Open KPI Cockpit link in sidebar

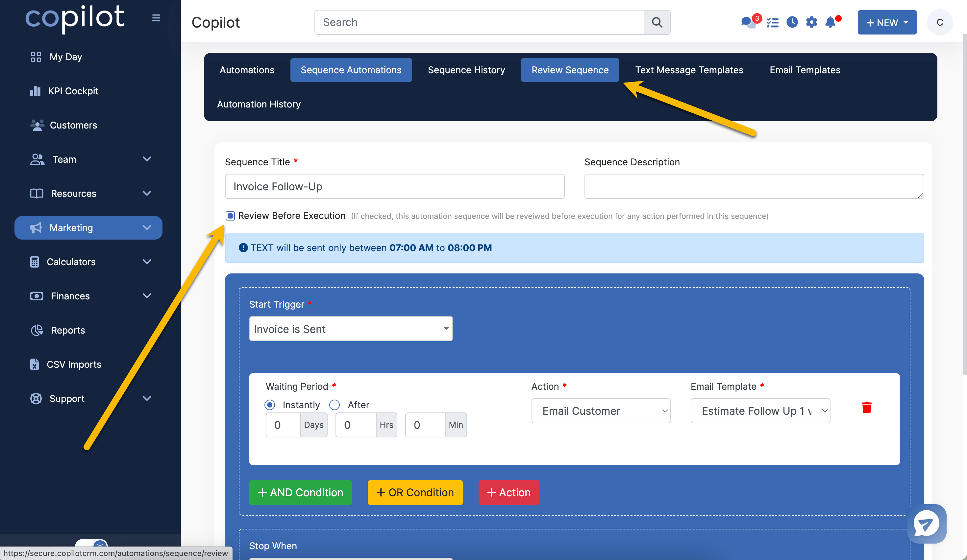pos(73,91)
